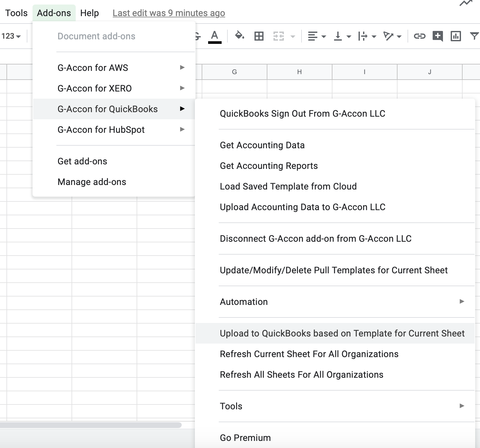Choose Get Accounting Reports

tap(335, 166)
